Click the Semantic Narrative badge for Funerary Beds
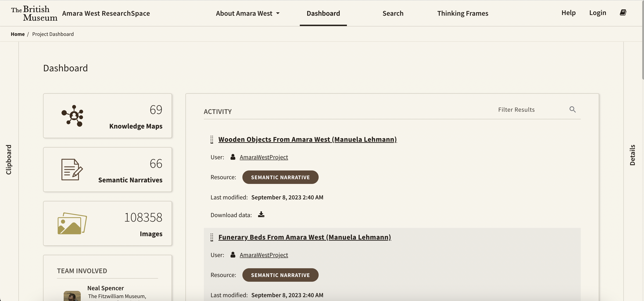The width and height of the screenshot is (644, 301). pyautogui.click(x=280, y=275)
